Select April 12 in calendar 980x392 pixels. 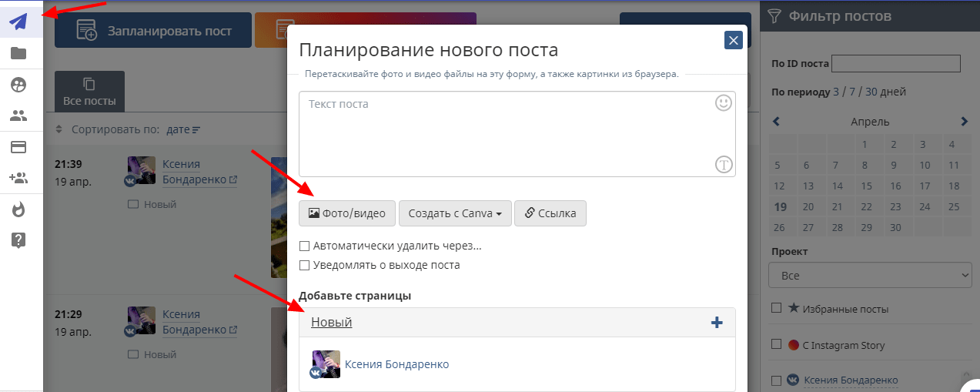[x=779, y=186]
